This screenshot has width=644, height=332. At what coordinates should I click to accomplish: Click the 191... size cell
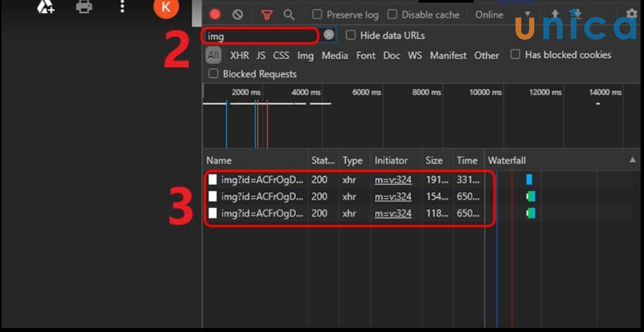437,180
